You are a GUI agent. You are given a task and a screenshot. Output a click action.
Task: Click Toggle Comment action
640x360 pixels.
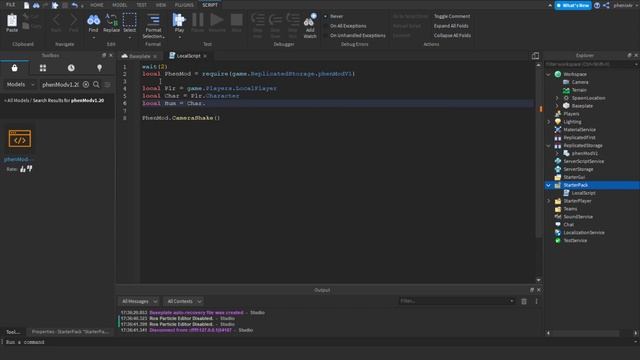452,16
